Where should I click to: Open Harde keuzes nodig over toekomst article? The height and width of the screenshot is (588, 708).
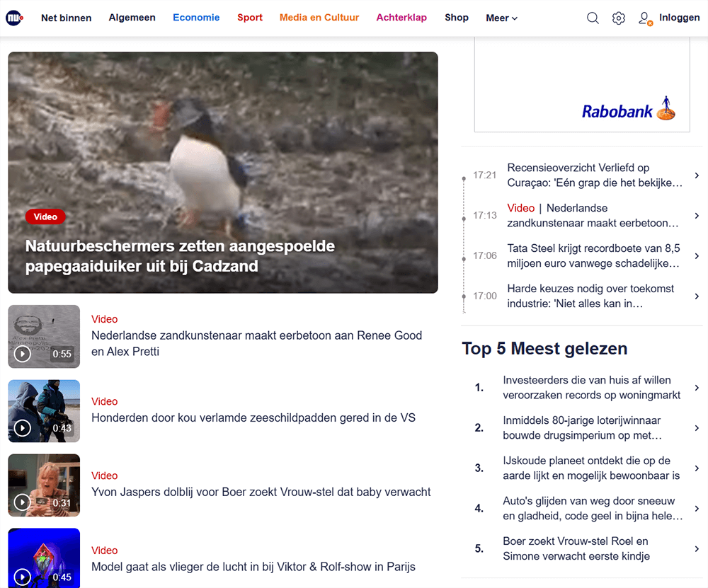pyautogui.click(x=590, y=296)
